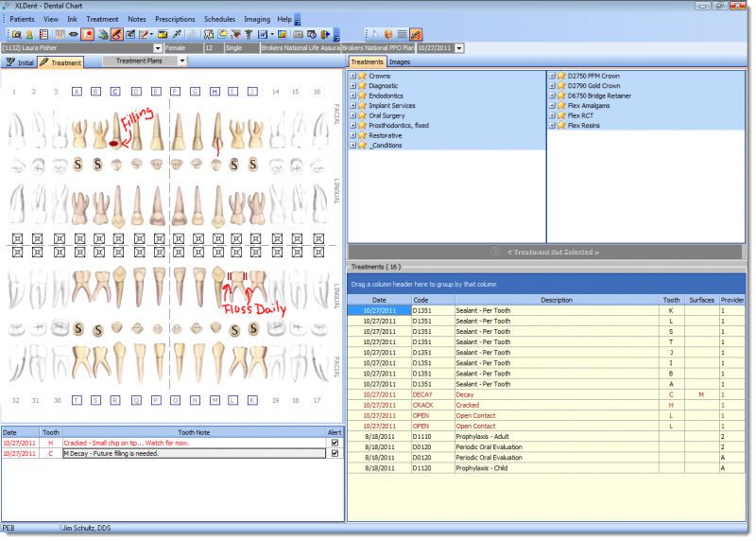Expand the Crowns treatment category
This screenshot has height=541, width=756.
353,76
